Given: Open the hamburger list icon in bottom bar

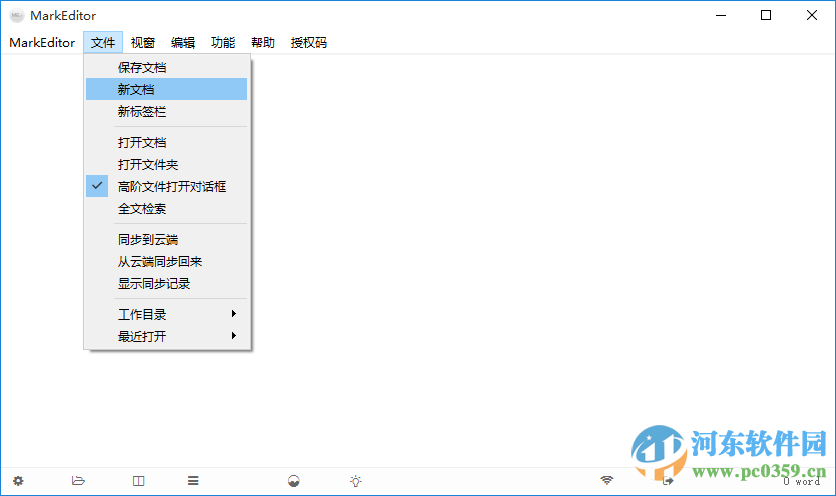Looking at the screenshot, I should (x=193, y=481).
